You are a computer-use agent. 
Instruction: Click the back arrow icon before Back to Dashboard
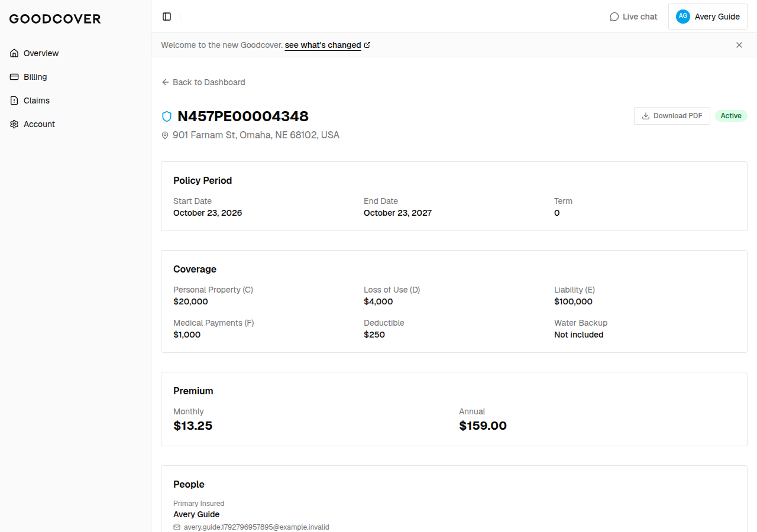166,82
